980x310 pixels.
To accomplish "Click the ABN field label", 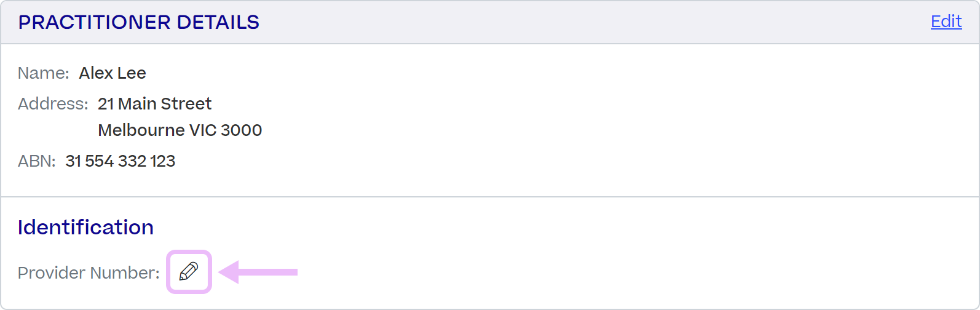I will 36,161.
